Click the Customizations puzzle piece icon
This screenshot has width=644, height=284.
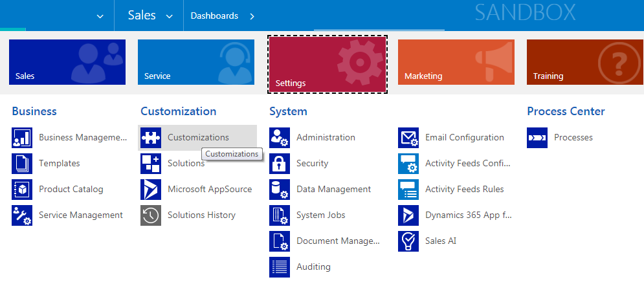click(151, 138)
